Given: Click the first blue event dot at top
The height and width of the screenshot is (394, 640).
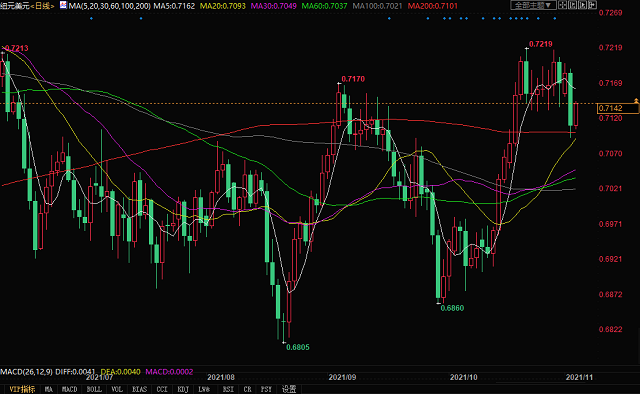Looking at the screenshot, I should point(91,18).
